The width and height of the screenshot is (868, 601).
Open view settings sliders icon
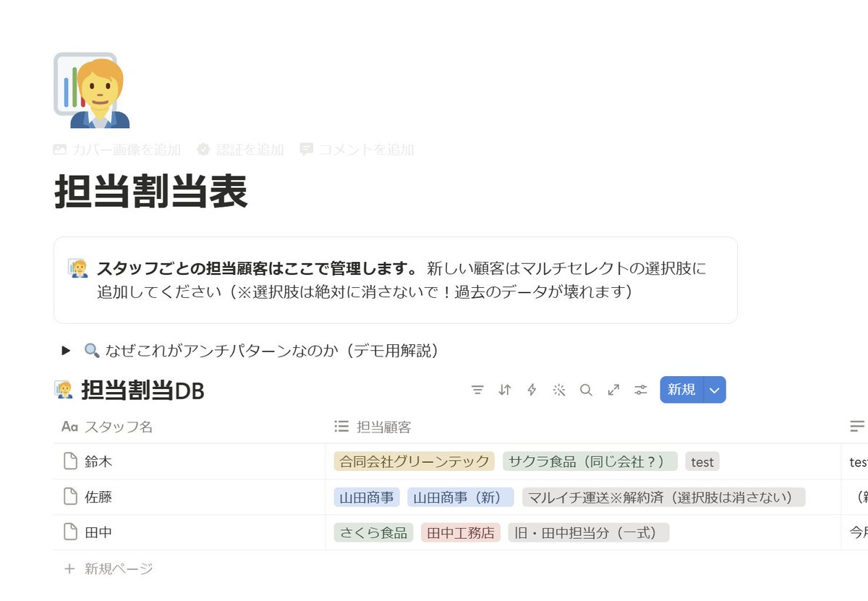(x=641, y=390)
